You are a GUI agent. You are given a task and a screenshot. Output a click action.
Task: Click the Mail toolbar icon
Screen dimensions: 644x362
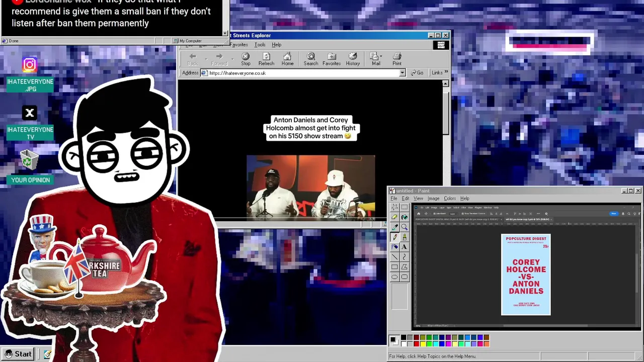(x=375, y=59)
